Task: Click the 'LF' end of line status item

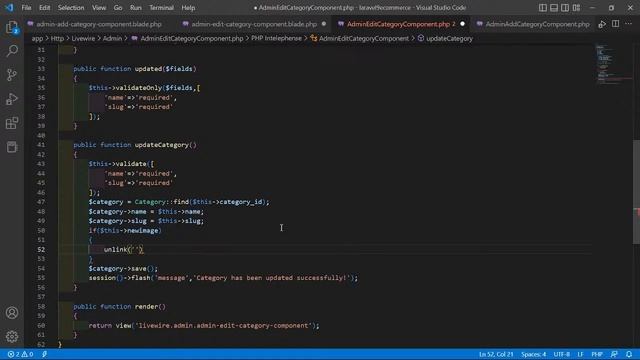Action: [x=580, y=354]
